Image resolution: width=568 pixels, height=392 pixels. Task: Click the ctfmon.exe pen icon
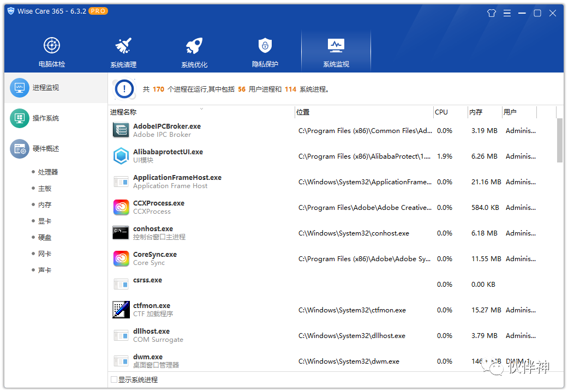[121, 310]
